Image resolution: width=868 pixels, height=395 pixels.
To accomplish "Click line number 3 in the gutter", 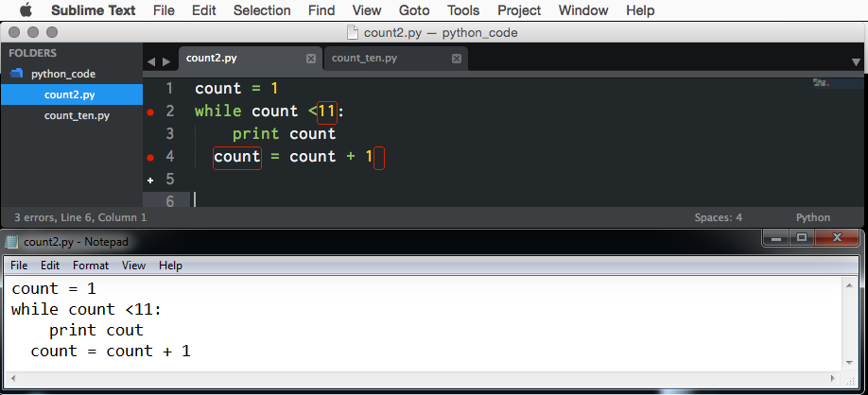I will [x=169, y=134].
